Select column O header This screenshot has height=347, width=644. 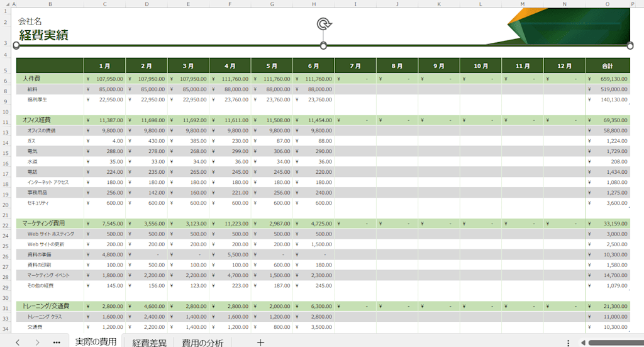pos(608,4)
